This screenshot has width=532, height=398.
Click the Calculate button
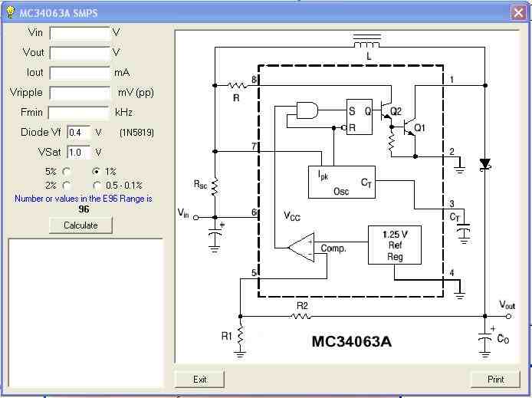[80, 225]
